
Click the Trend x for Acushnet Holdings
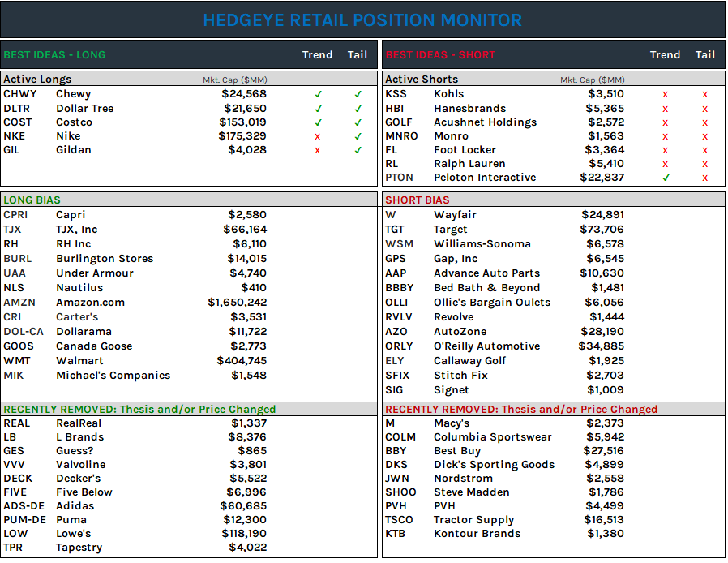click(666, 123)
